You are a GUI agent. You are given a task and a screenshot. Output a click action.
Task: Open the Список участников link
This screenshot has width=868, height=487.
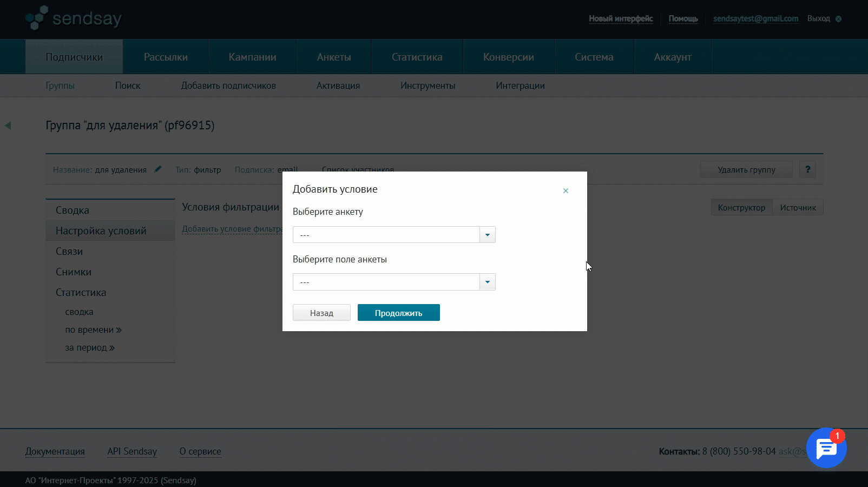pyautogui.click(x=359, y=169)
